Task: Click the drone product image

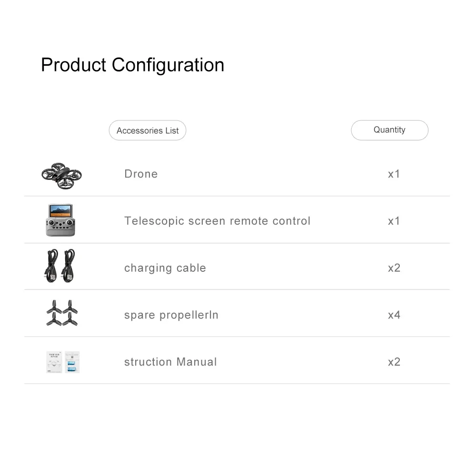Action: pos(61,176)
